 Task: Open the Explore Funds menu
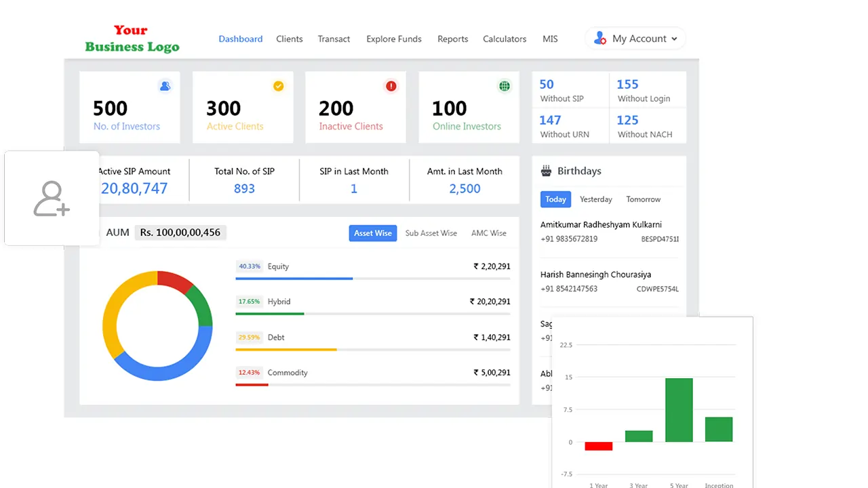[394, 39]
